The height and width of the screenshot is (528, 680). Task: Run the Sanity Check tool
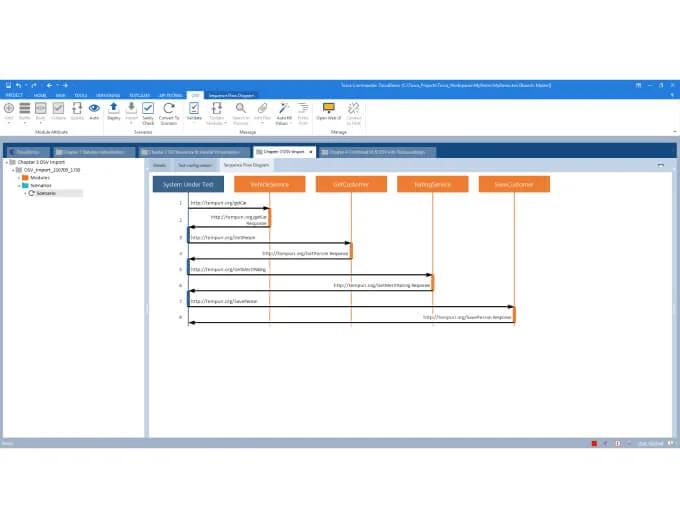[x=148, y=109]
